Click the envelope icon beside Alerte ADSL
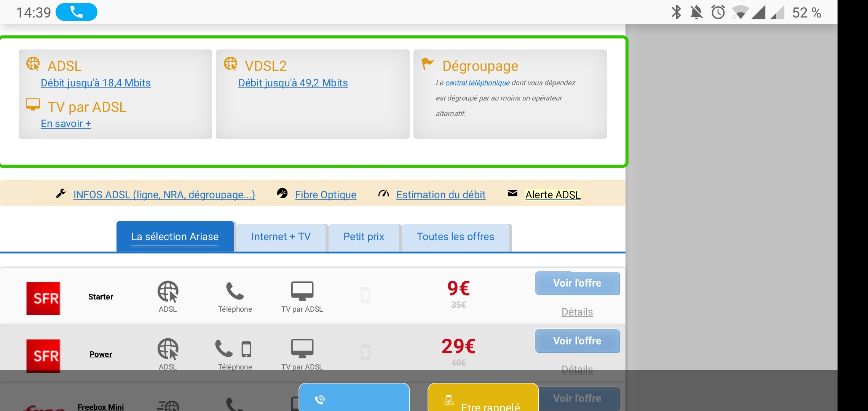Image resolution: width=868 pixels, height=411 pixels. tap(512, 193)
